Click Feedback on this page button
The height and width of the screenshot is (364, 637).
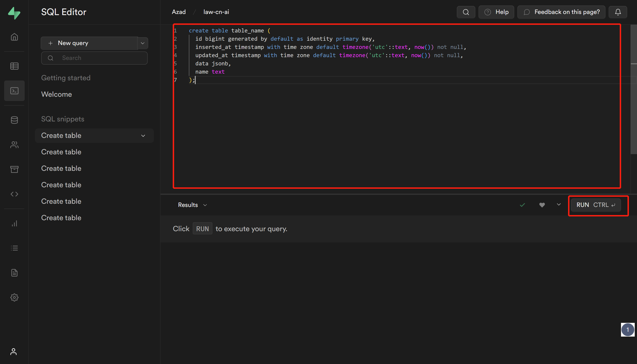pyautogui.click(x=561, y=12)
